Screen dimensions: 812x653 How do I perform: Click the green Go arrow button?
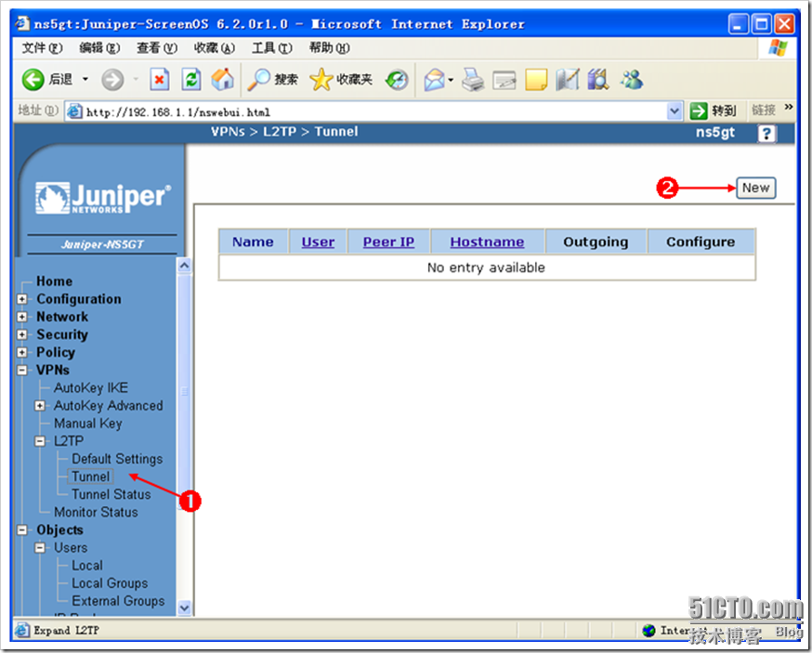pos(698,111)
